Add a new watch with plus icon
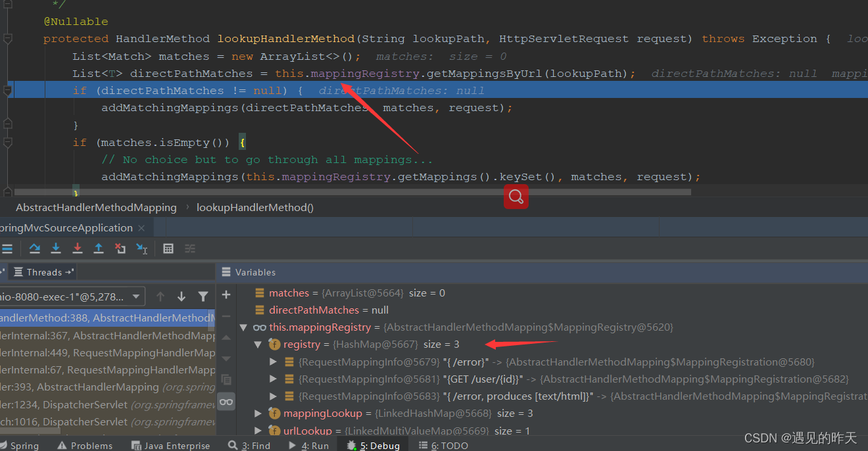The width and height of the screenshot is (868, 451). click(x=226, y=295)
